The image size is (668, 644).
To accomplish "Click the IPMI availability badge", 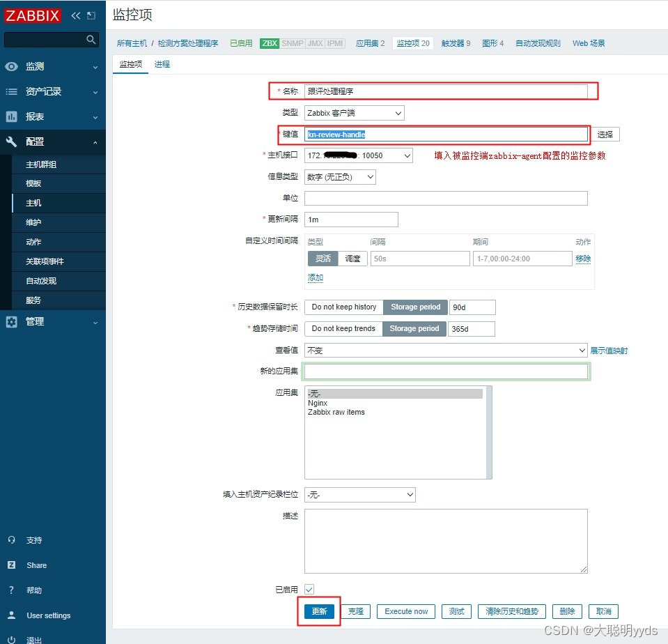I will [335, 43].
